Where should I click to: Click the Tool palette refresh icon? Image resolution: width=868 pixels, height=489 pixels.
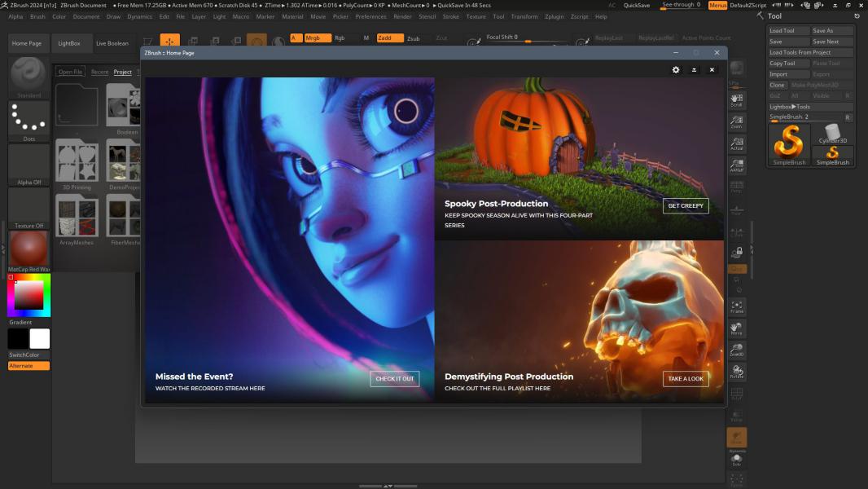[x=857, y=16]
